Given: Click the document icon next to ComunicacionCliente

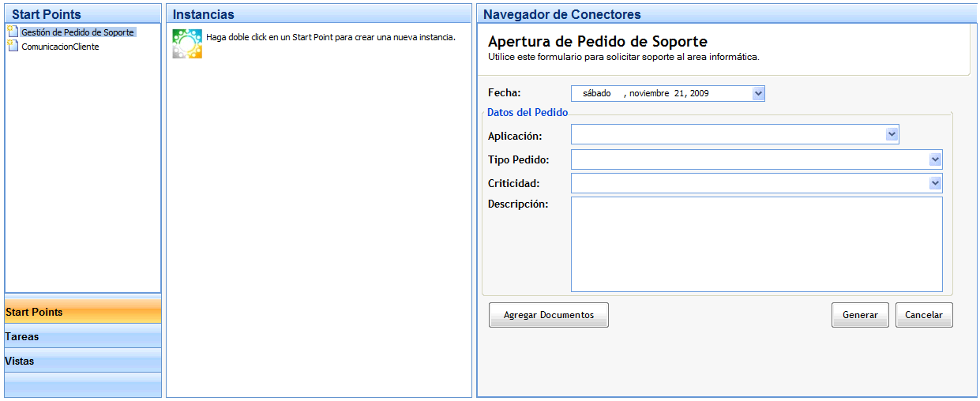Looking at the screenshot, I should click(x=12, y=47).
